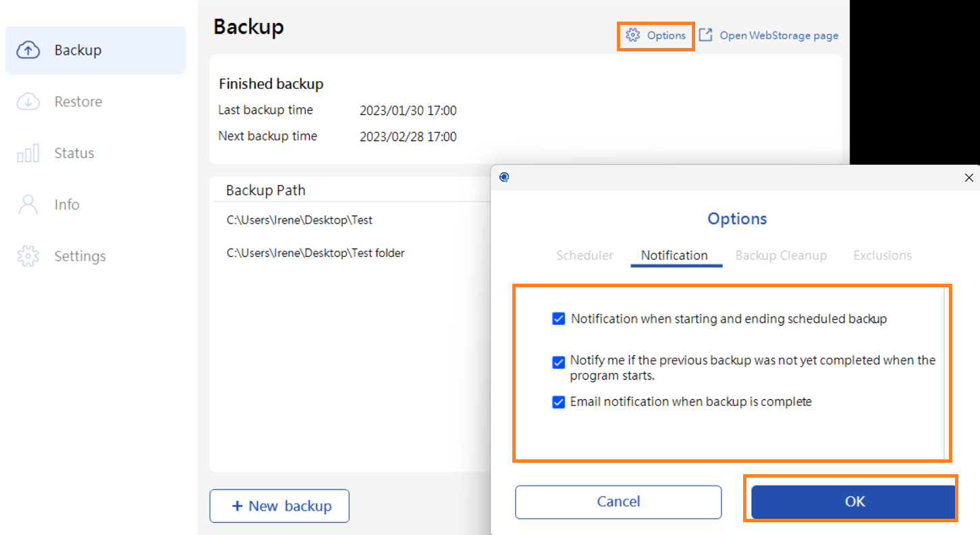980x535 pixels.
Task: Click the Options gear icon at top
Action: coord(632,35)
